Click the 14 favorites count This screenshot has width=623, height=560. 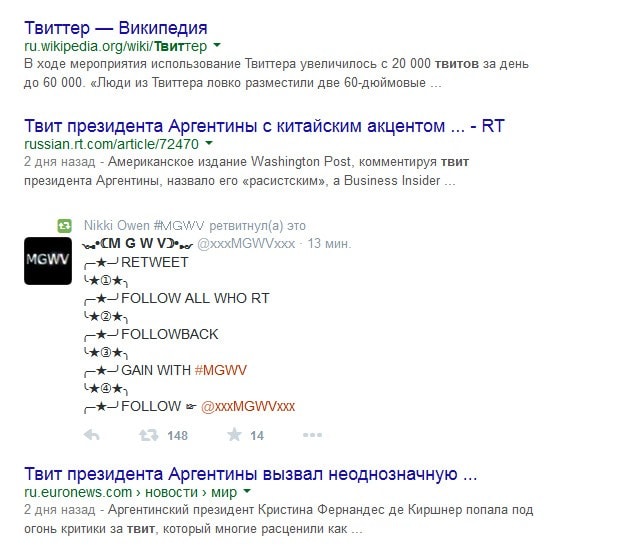tap(257, 436)
